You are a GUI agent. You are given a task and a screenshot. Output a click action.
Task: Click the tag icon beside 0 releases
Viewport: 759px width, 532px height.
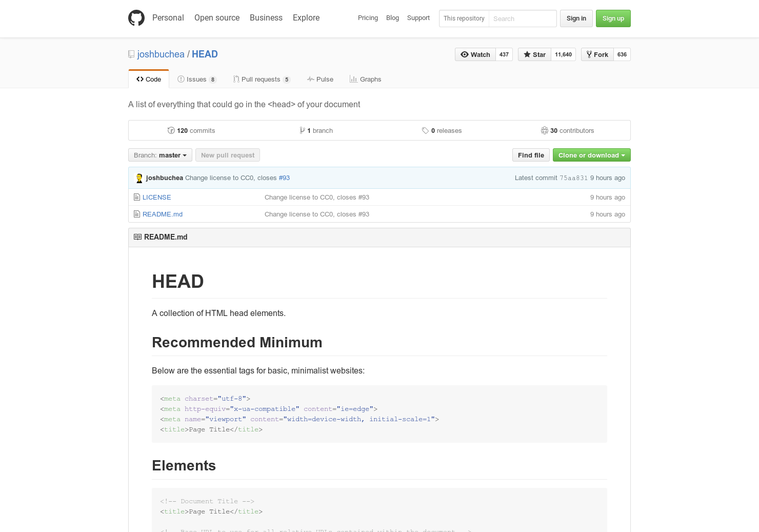click(425, 130)
